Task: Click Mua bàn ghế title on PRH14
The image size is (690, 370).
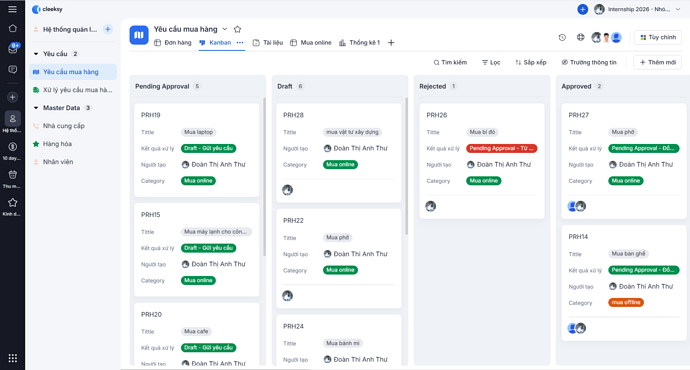Action: 628,254
